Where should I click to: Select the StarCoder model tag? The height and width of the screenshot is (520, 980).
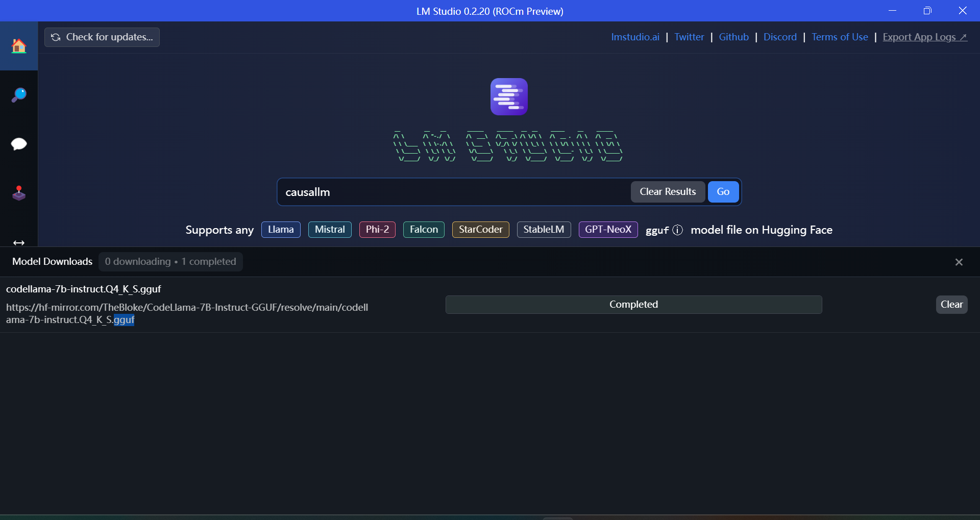click(x=480, y=230)
